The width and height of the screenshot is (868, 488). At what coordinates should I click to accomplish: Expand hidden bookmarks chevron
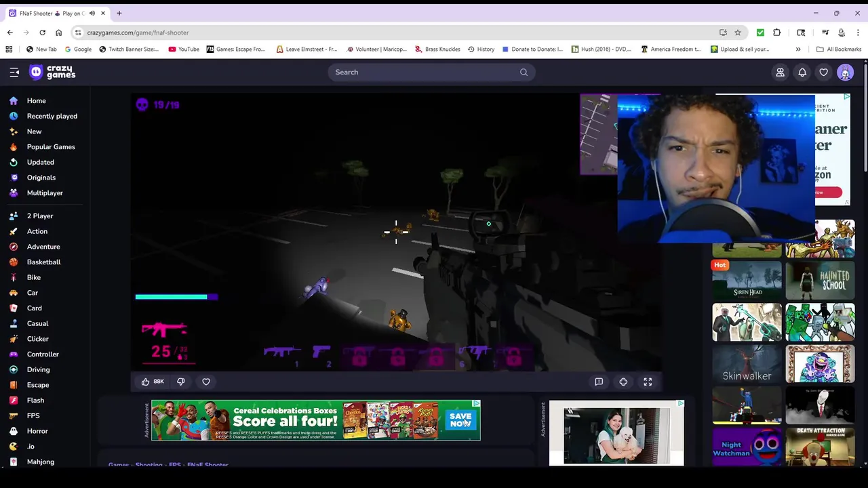[x=798, y=49]
